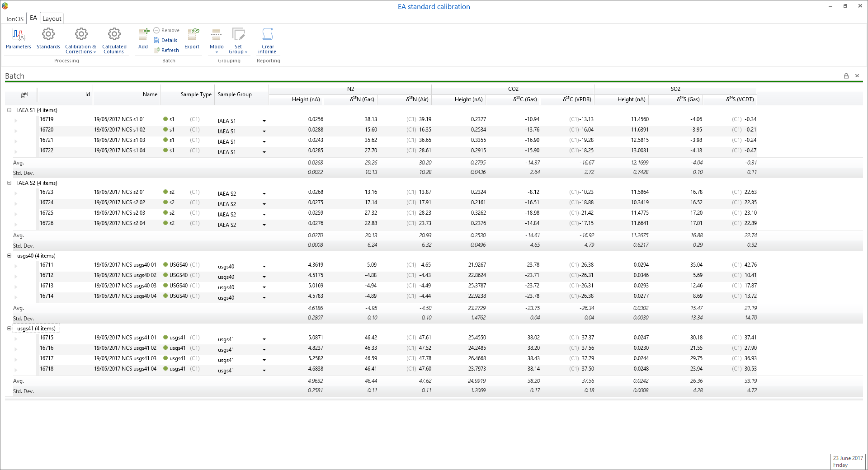The height and width of the screenshot is (470, 868).
Task: Open Sample Group dropdown for row 16719
Action: (x=264, y=121)
